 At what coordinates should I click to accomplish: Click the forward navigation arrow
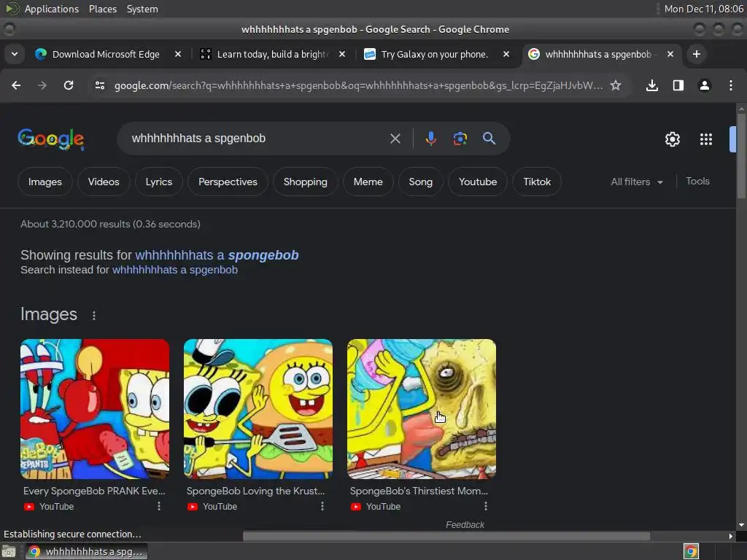pyautogui.click(x=42, y=85)
